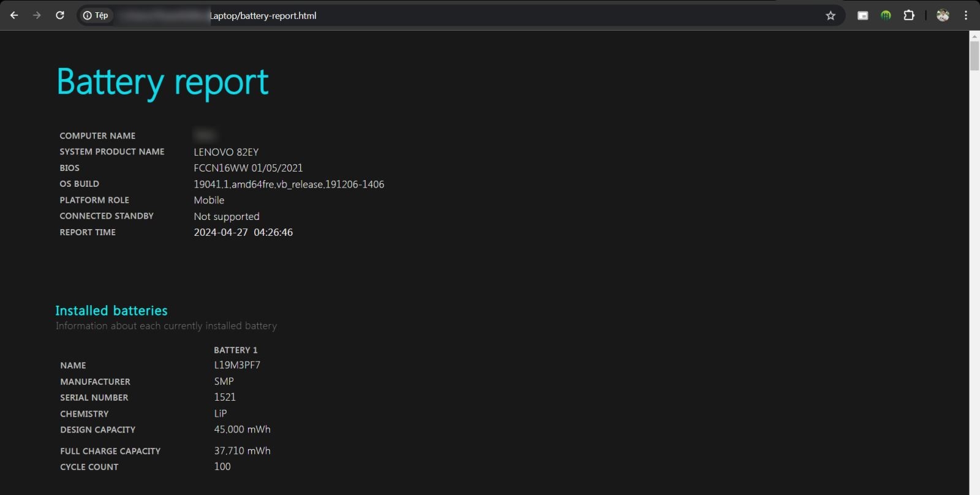Click the cycle count value 100
Screen dimensions: 980x495
pyautogui.click(x=222, y=467)
